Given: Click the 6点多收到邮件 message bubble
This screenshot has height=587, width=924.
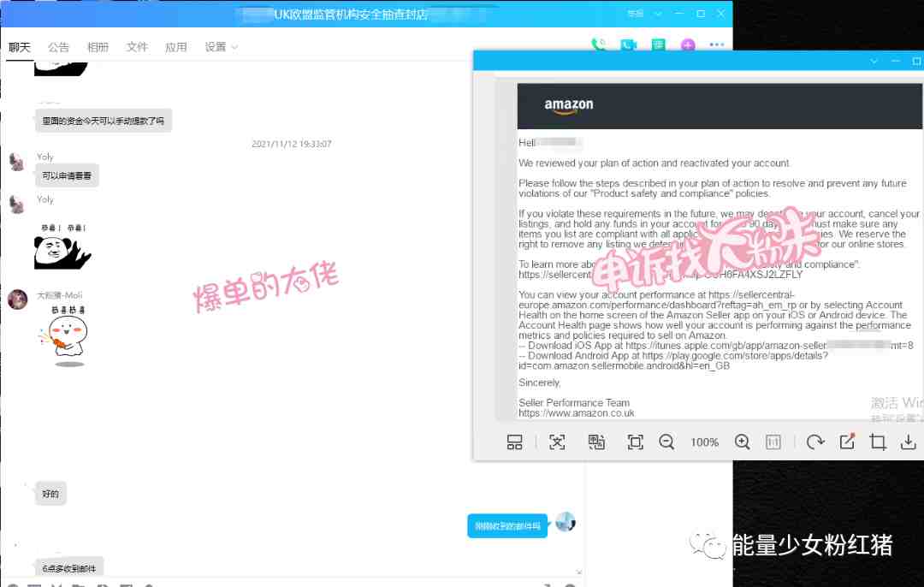Looking at the screenshot, I should 69,567.
